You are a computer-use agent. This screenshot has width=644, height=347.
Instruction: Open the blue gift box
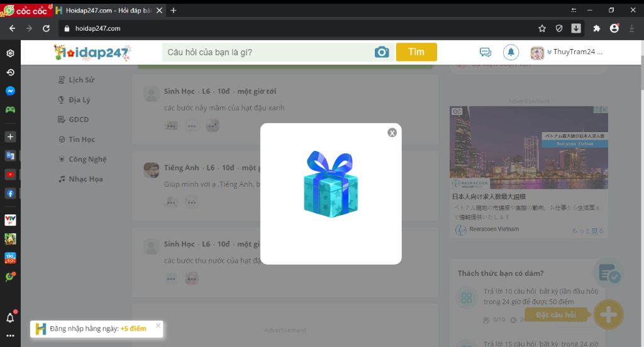click(331, 184)
